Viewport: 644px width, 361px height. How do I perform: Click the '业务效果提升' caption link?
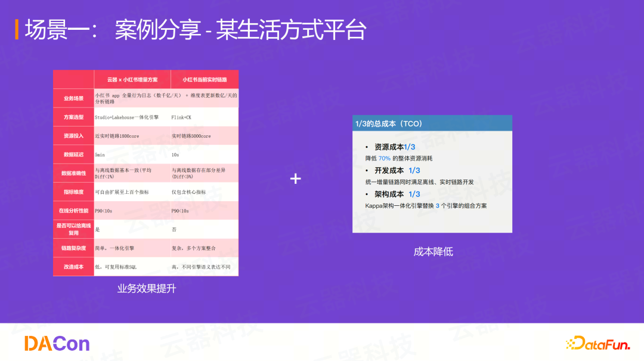tap(145, 289)
